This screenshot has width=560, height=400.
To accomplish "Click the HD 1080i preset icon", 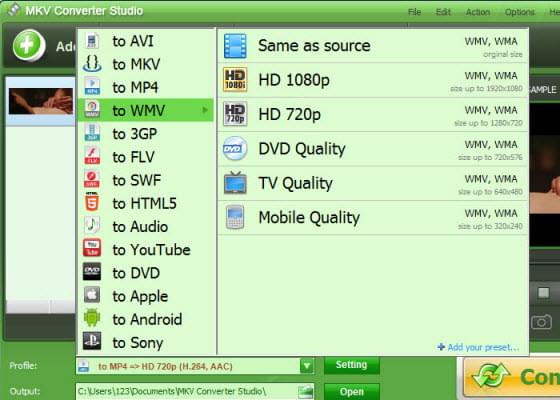I will pos(235,80).
